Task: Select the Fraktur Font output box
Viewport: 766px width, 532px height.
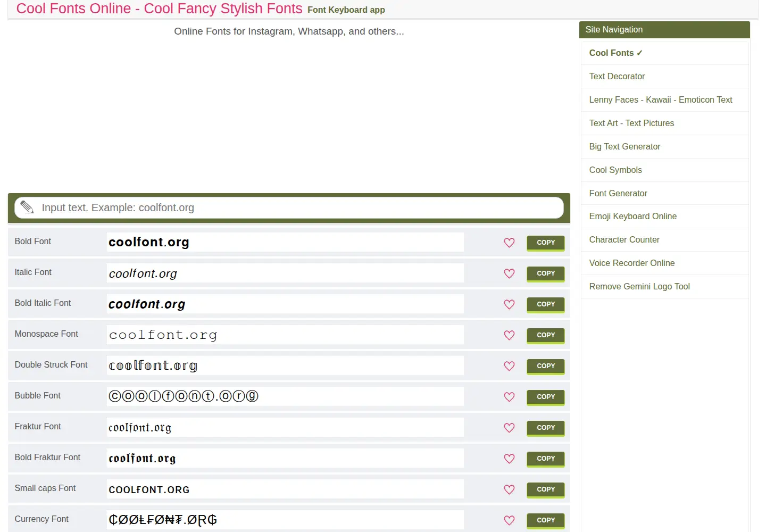Action: [x=285, y=427]
